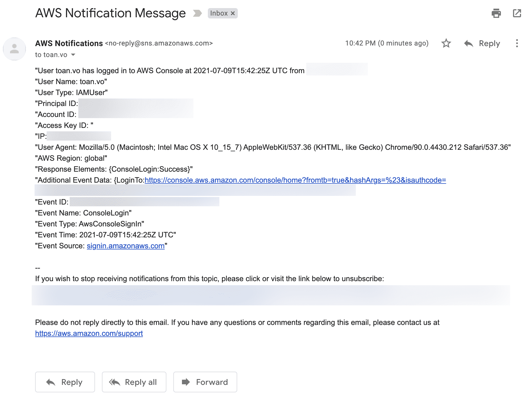Screen dimensions: 532x401
Task: Click the blurred unsubscribe link area
Action: 271,295
